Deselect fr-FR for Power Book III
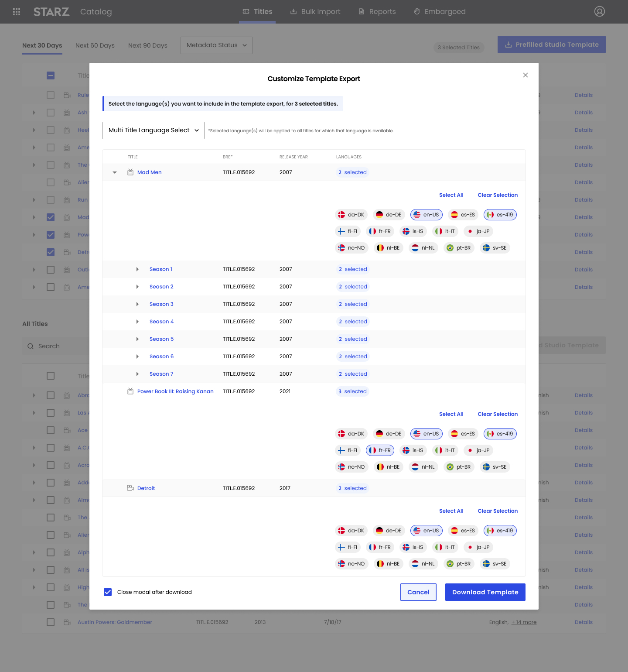 click(x=380, y=450)
